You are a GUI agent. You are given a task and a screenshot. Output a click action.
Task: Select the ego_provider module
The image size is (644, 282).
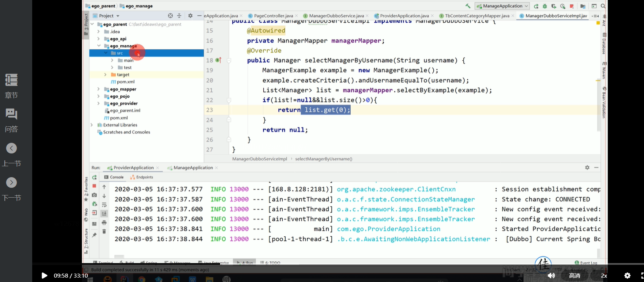coord(121,103)
